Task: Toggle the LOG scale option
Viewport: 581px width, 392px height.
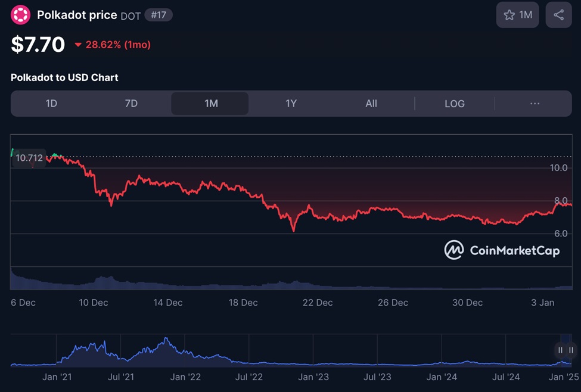Action: [454, 104]
